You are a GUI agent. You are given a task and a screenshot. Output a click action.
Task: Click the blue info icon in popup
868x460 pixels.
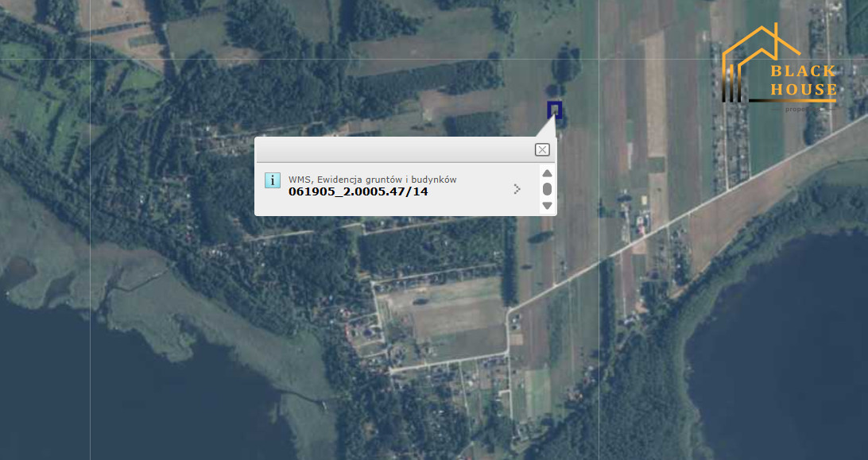click(273, 180)
